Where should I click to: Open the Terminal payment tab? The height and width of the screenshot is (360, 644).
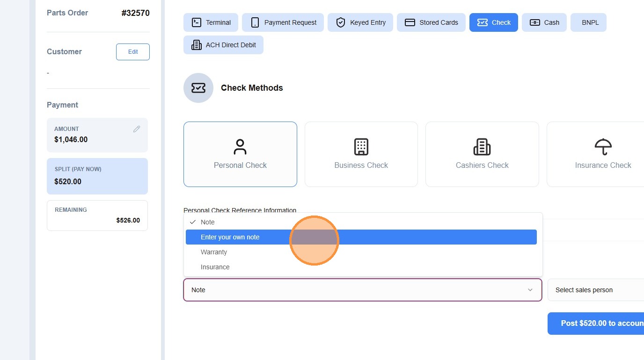click(x=211, y=22)
